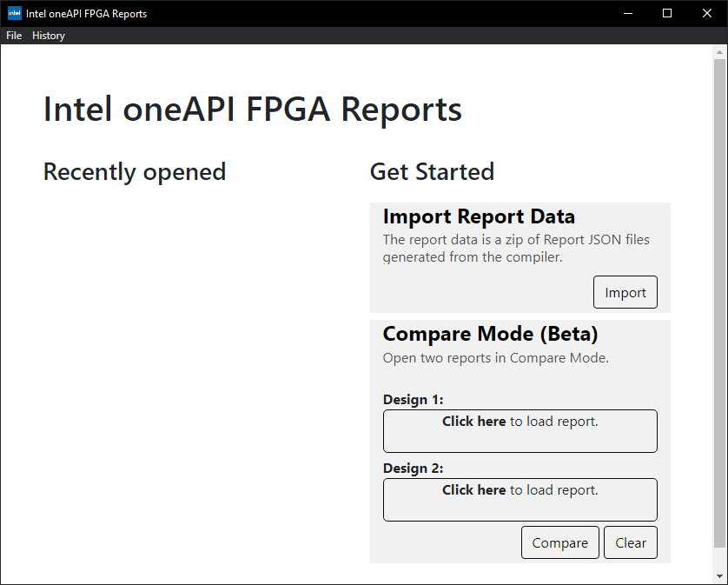Screen dimensions: 728x585
Task: Click the scrollbar down arrow
Action: coord(719,576)
